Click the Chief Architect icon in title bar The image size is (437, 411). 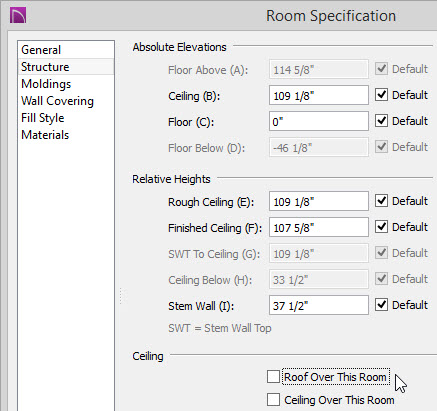tap(18, 16)
